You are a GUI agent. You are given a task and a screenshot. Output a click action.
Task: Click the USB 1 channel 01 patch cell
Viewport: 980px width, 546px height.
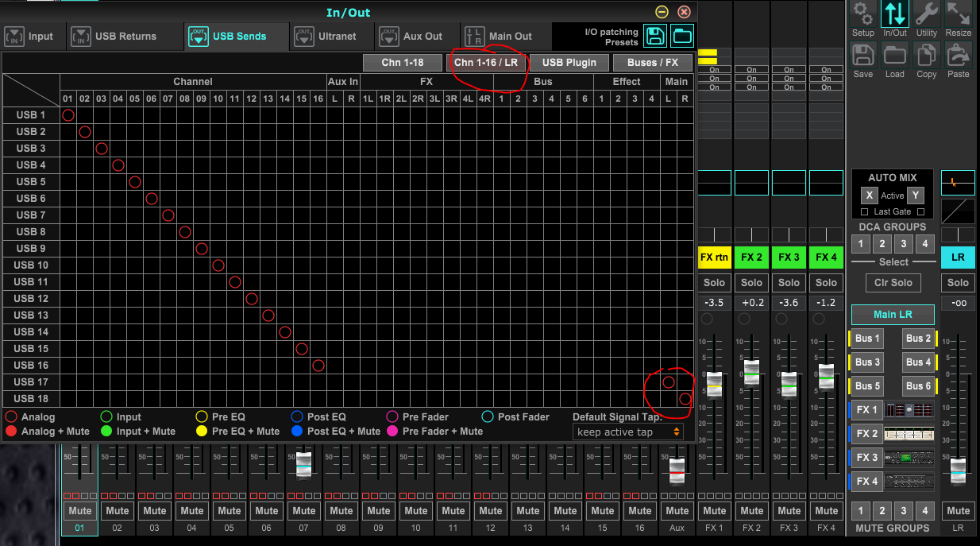coord(68,115)
